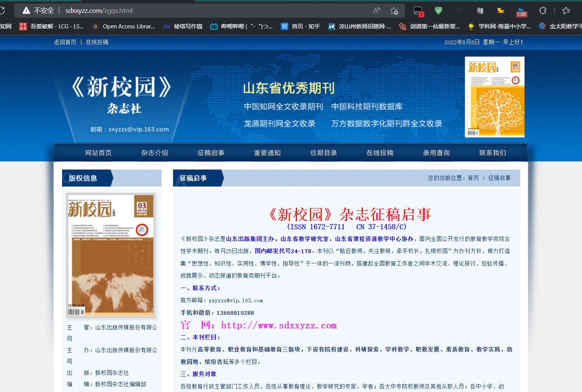Click ISSN 1672-7711 text
582x392 pixels.
pos(318,227)
